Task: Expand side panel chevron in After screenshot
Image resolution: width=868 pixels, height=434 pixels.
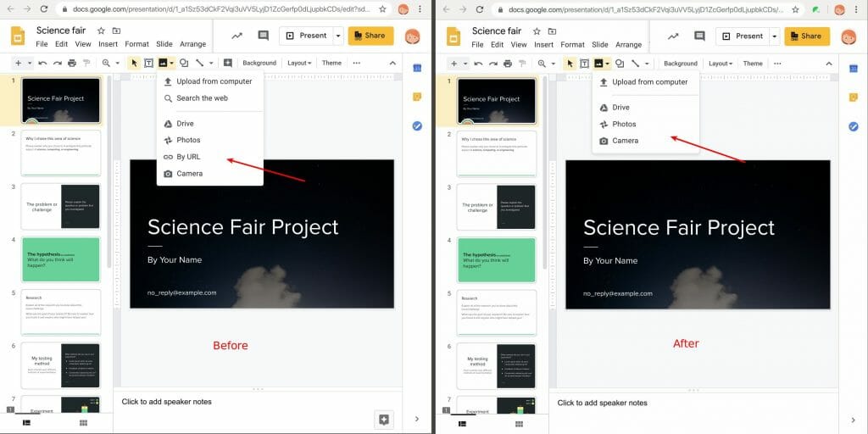Action: 853,420
